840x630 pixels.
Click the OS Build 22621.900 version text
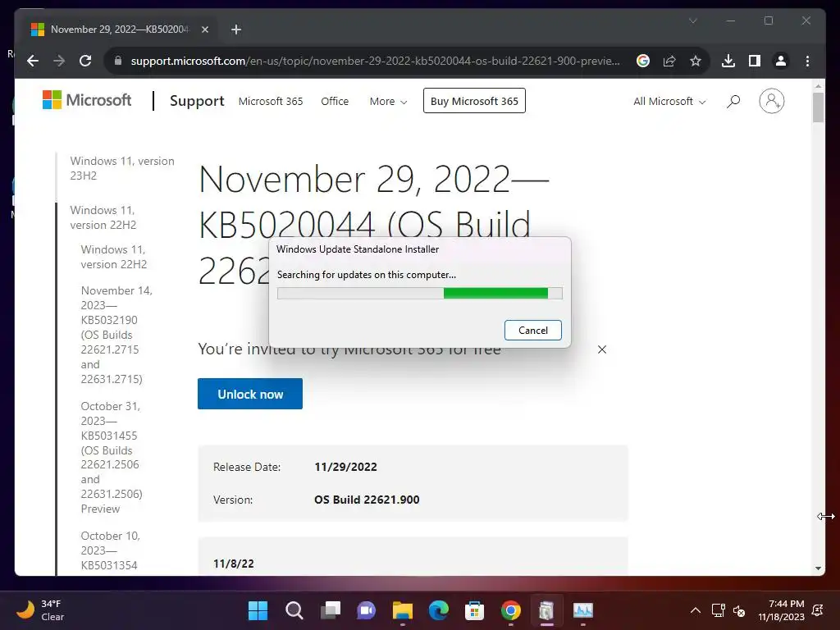pos(367,500)
